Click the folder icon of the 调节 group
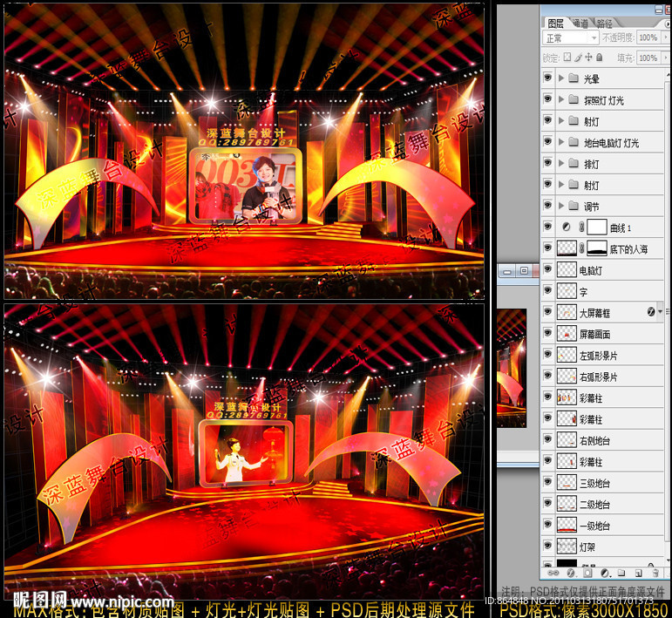672x618 pixels. [x=574, y=206]
